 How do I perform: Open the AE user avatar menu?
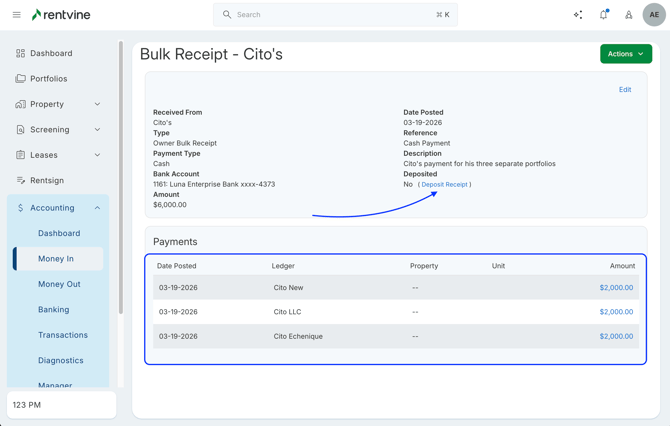(654, 15)
